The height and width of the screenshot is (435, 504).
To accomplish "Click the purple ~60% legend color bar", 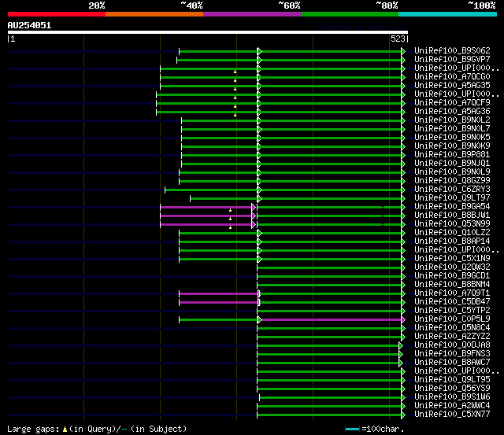I will click(x=252, y=14).
